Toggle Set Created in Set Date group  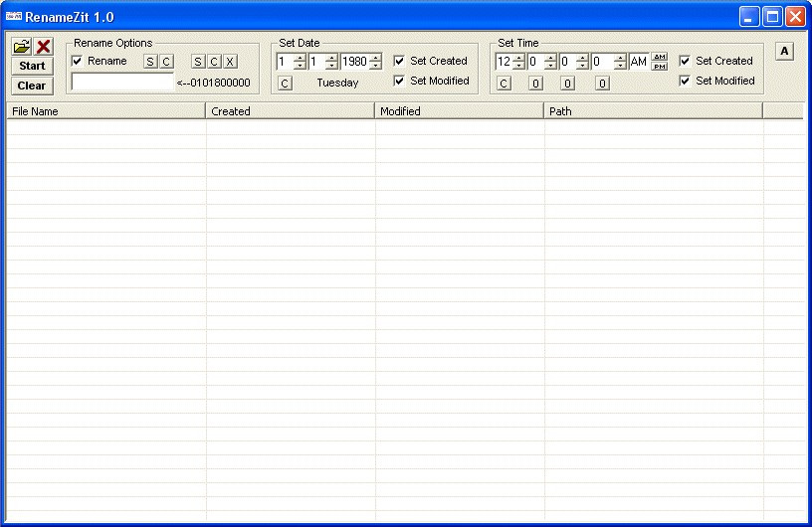[399, 61]
